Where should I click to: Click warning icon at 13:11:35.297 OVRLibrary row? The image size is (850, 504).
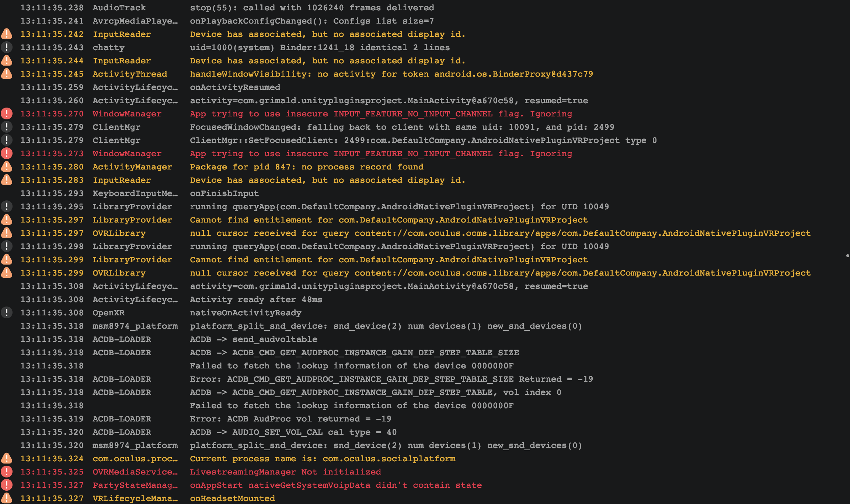click(6, 233)
